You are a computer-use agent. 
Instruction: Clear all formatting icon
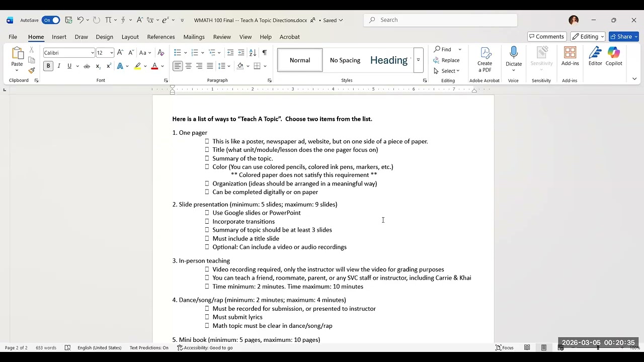click(x=160, y=52)
